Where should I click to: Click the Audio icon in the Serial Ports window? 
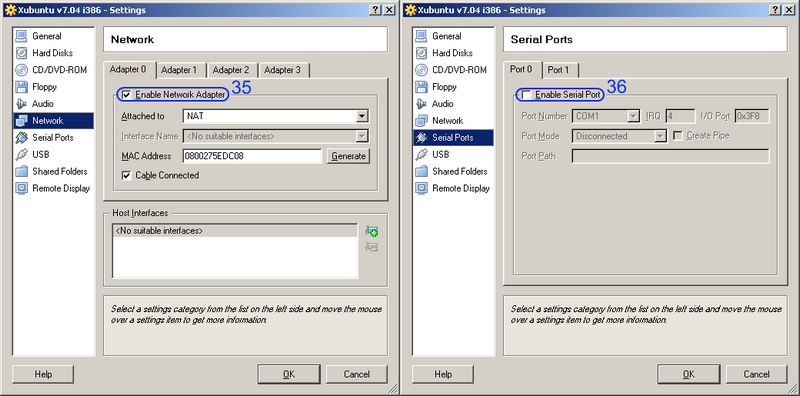[421, 104]
